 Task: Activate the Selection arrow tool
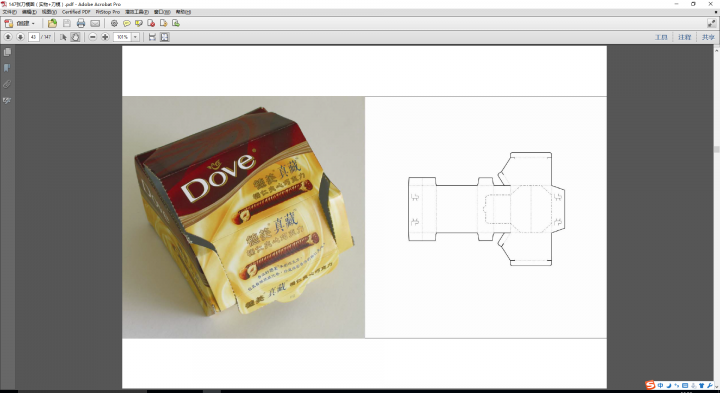pyautogui.click(x=63, y=37)
